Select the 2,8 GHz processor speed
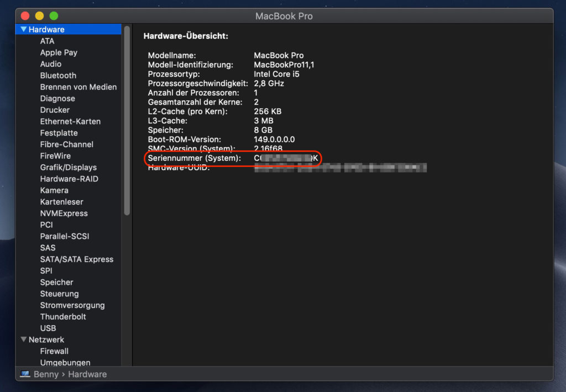 [269, 83]
